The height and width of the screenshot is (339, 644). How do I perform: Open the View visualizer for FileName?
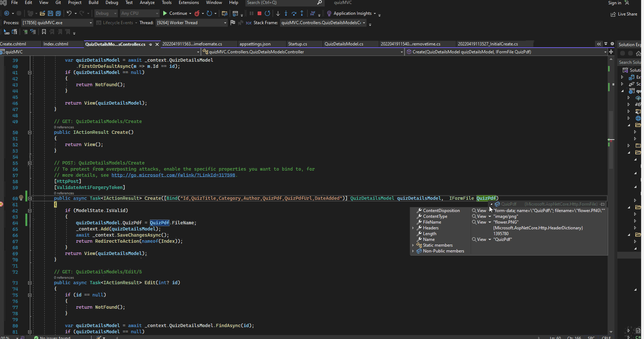click(479, 222)
